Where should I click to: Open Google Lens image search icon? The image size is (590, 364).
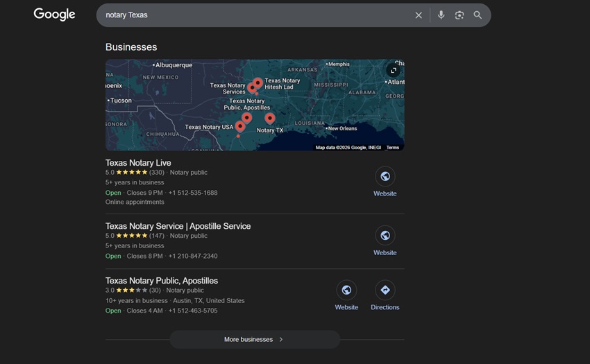[x=459, y=15]
